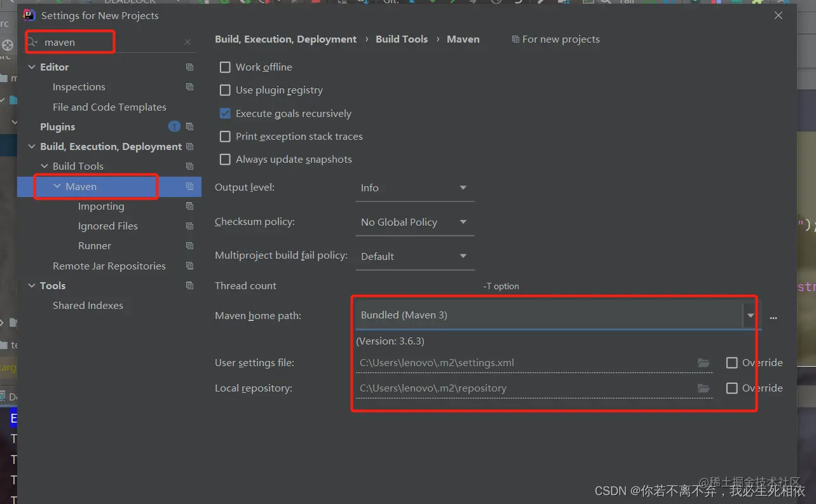Click the For new projects icon
Screen dimensions: 816x504
pos(515,39)
